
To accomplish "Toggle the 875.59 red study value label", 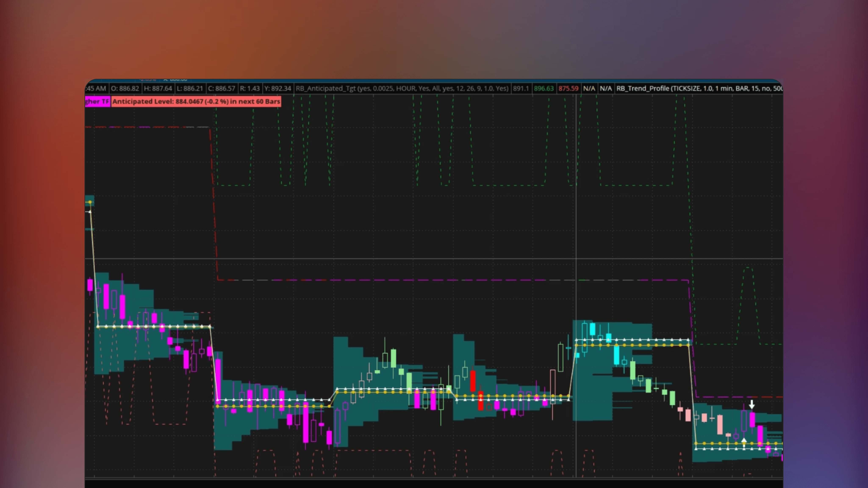I will [x=568, y=88].
